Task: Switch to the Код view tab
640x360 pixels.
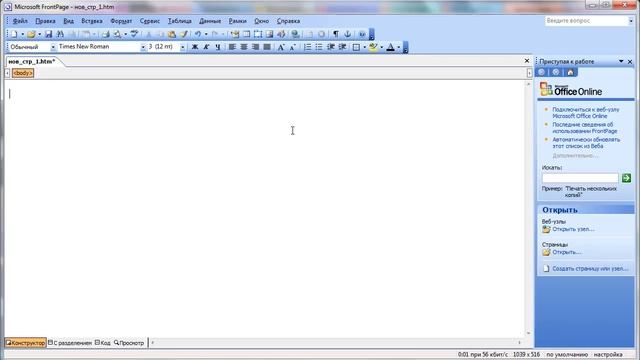Action: pyautogui.click(x=102, y=343)
